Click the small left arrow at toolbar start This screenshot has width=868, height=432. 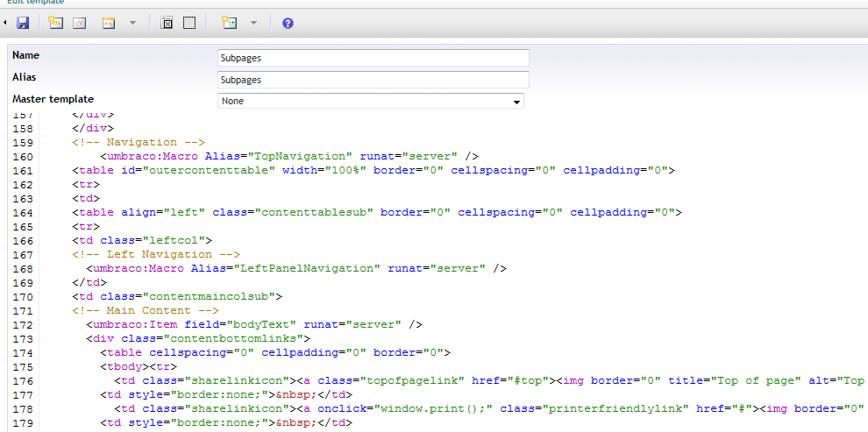[5, 23]
